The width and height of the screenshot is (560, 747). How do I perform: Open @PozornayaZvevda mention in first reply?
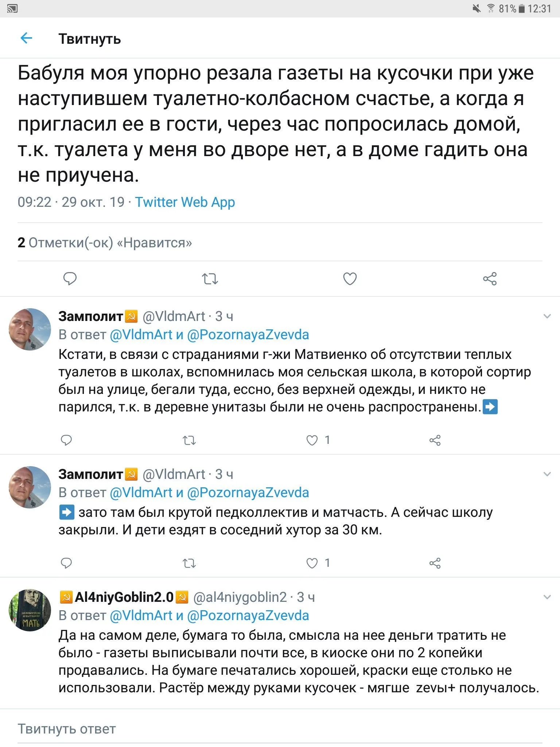coord(248,334)
